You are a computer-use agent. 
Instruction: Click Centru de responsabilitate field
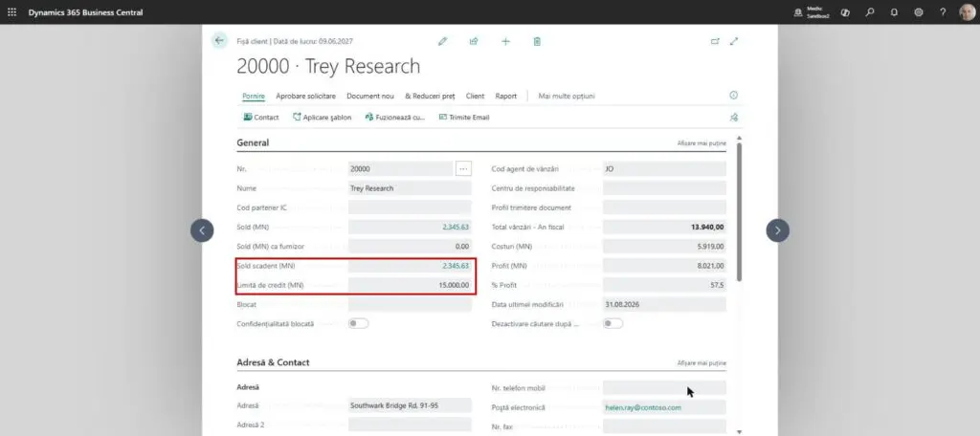[x=664, y=188]
